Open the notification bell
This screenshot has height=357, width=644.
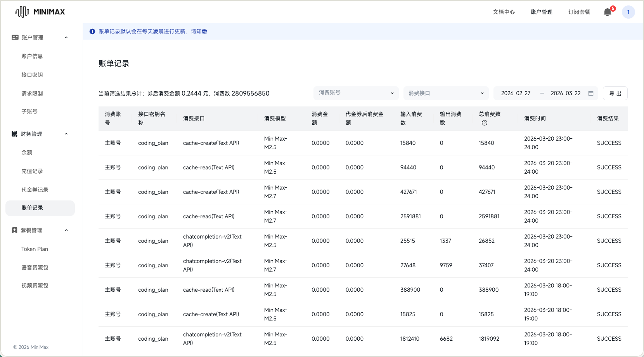608,12
